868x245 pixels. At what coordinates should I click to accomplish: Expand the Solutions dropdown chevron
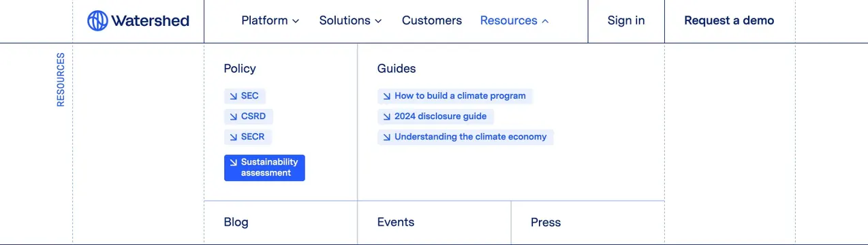[x=378, y=21]
